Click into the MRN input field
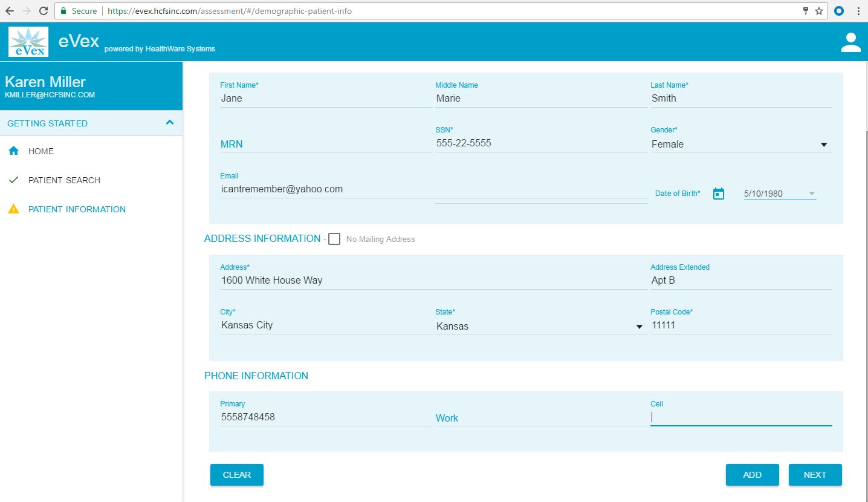The height and width of the screenshot is (502, 868). pyautogui.click(x=325, y=144)
